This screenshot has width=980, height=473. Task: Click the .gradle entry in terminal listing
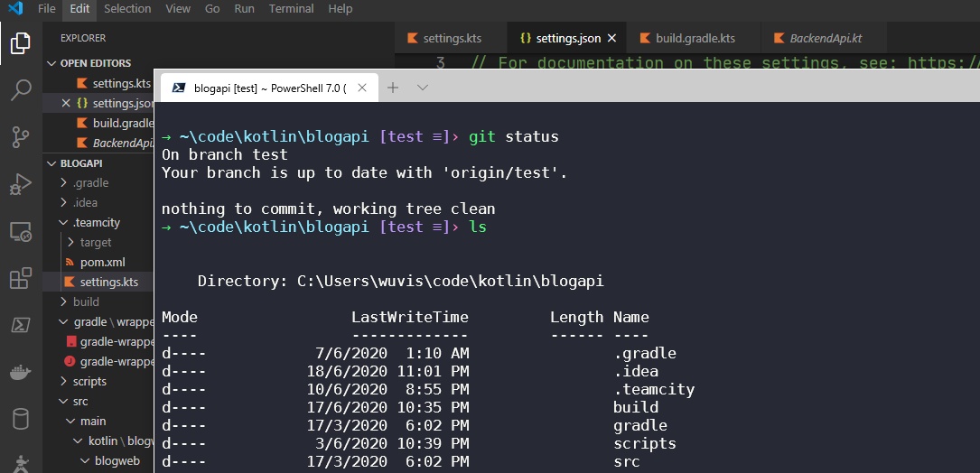(x=644, y=354)
